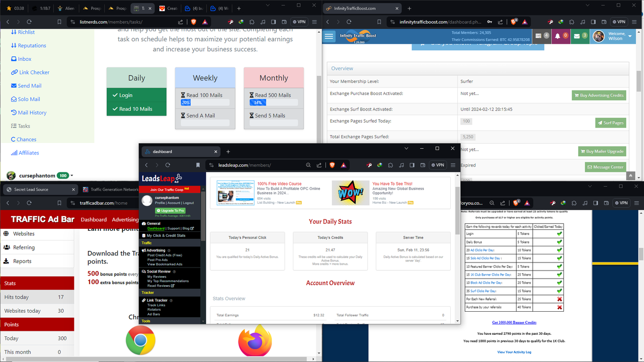The width and height of the screenshot is (644, 362).
Task: Click the help icon next to Advertising
Action: (169, 250)
